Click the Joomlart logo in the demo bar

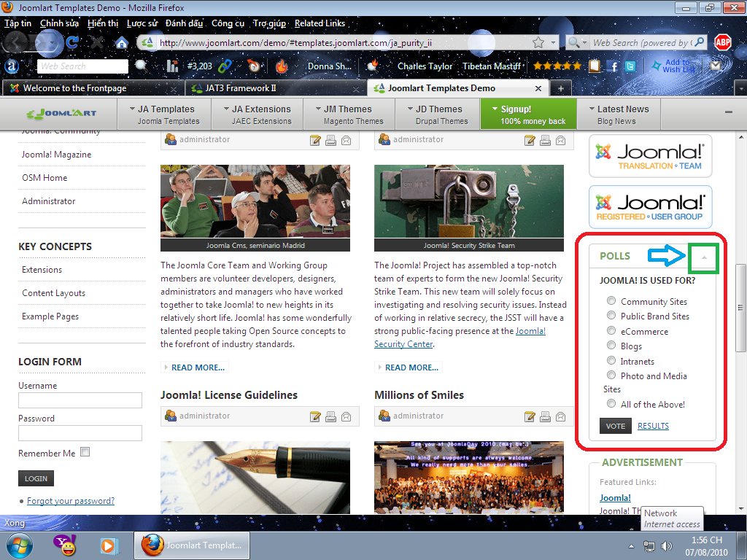point(61,113)
